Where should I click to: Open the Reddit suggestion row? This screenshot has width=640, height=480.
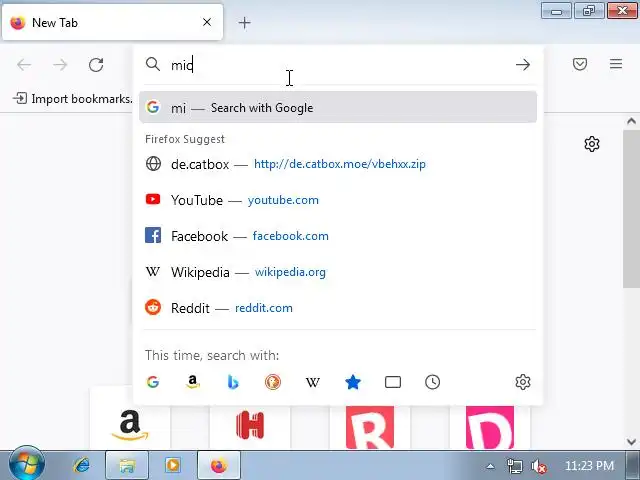(x=338, y=308)
